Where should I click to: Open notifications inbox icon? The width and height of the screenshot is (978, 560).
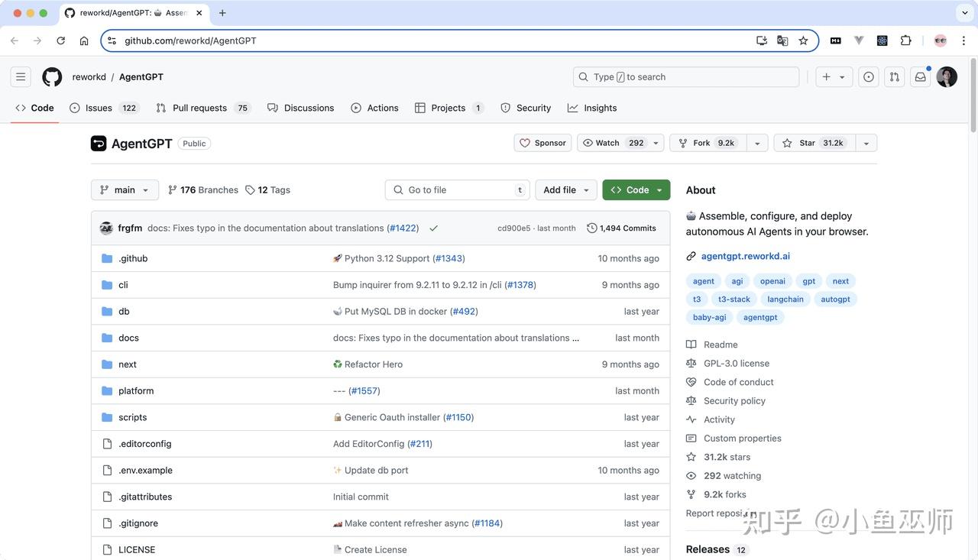pyautogui.click(x=921, y=77)
